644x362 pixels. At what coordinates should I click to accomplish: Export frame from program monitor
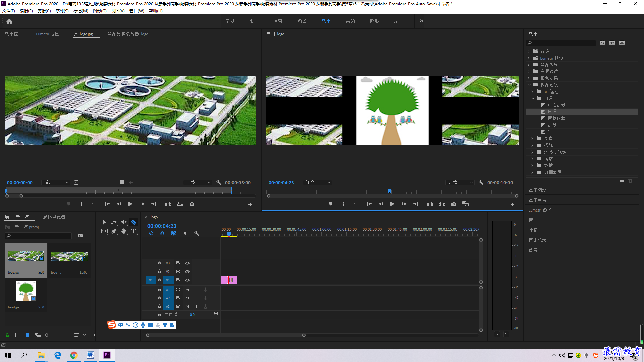[x=453, y=204]
